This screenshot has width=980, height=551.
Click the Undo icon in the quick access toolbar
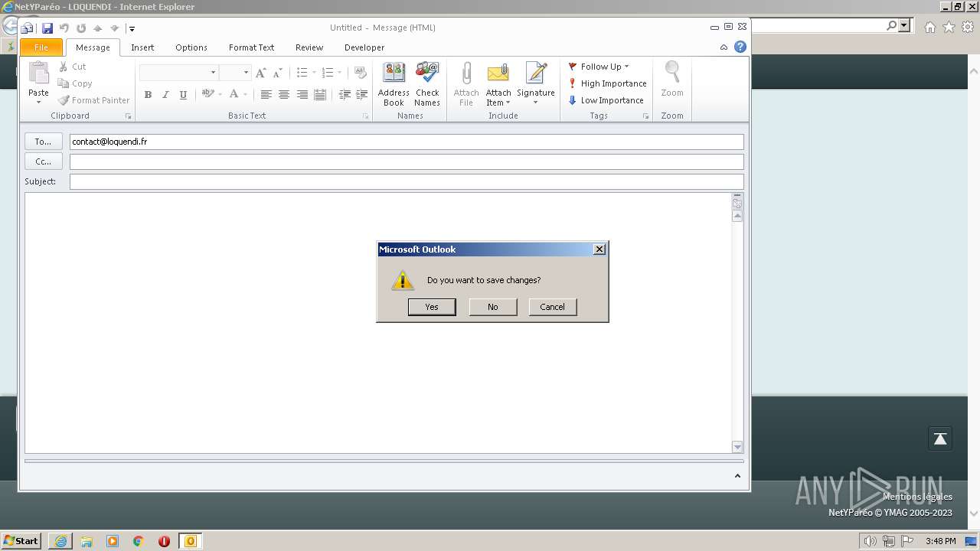(64, 28)
